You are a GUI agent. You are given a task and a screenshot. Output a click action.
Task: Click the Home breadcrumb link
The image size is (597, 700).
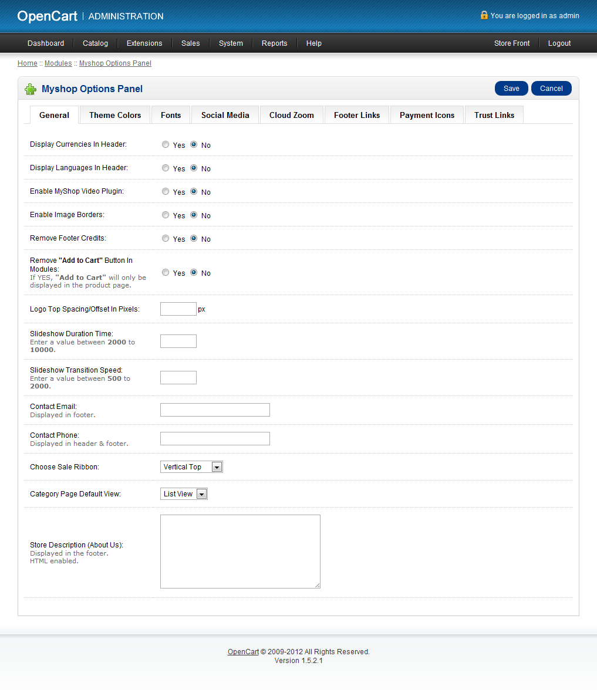(x=27, y=63)
